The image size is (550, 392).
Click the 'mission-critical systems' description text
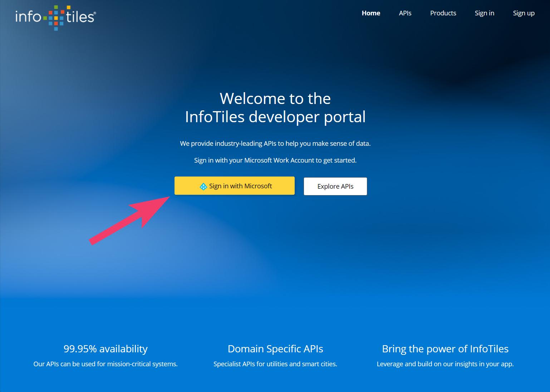(105, 364)
